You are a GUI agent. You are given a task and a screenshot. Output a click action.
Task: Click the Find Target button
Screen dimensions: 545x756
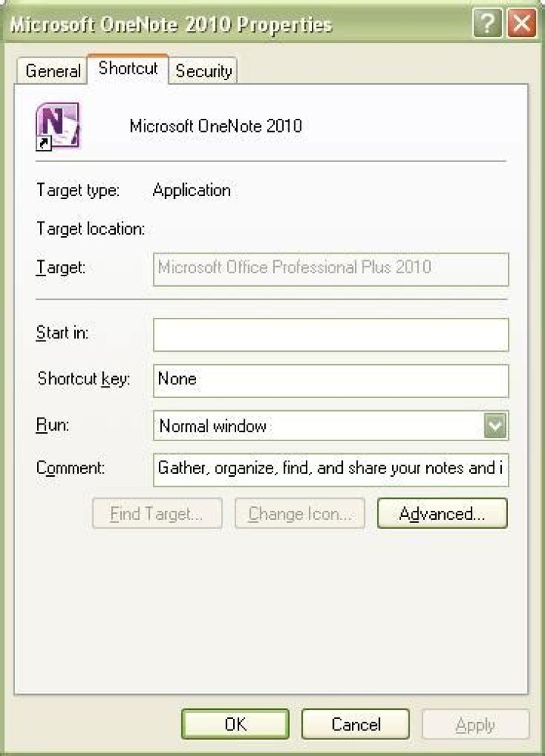(157, 514)
